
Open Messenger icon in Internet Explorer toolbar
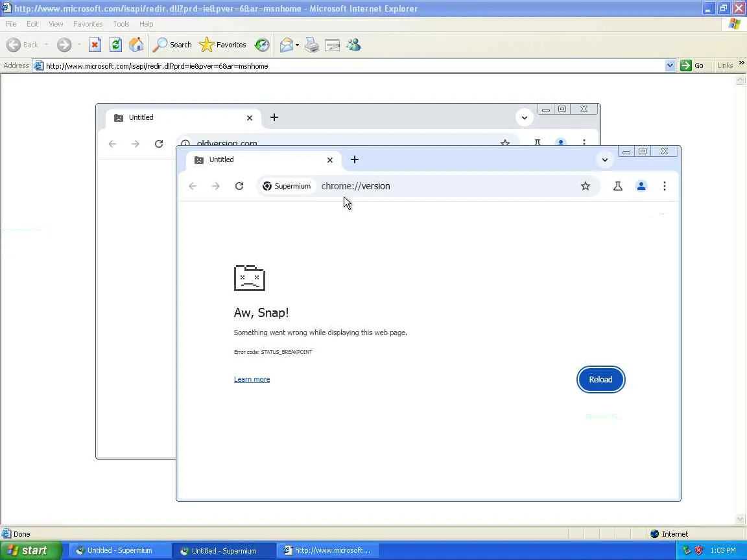pos(353,45)
